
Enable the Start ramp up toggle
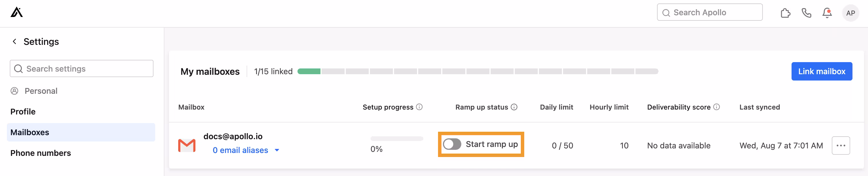[x=452, y=144]
